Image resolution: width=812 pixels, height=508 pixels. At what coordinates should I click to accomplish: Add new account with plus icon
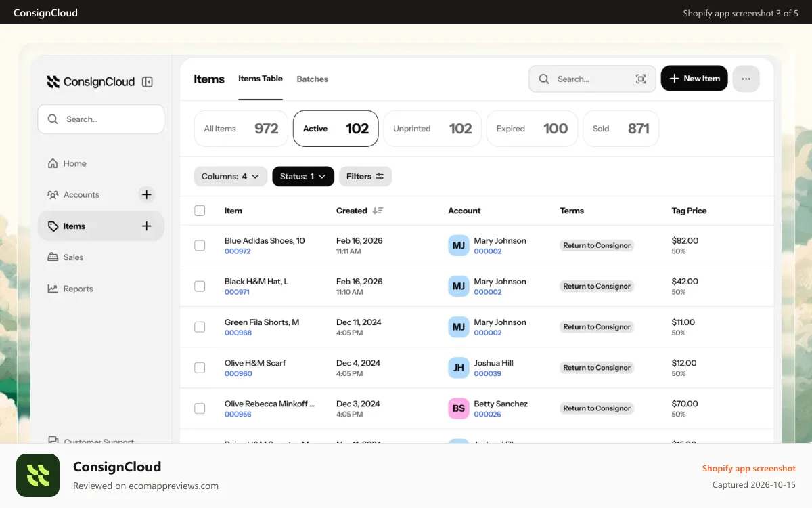[x=146, y=195]
